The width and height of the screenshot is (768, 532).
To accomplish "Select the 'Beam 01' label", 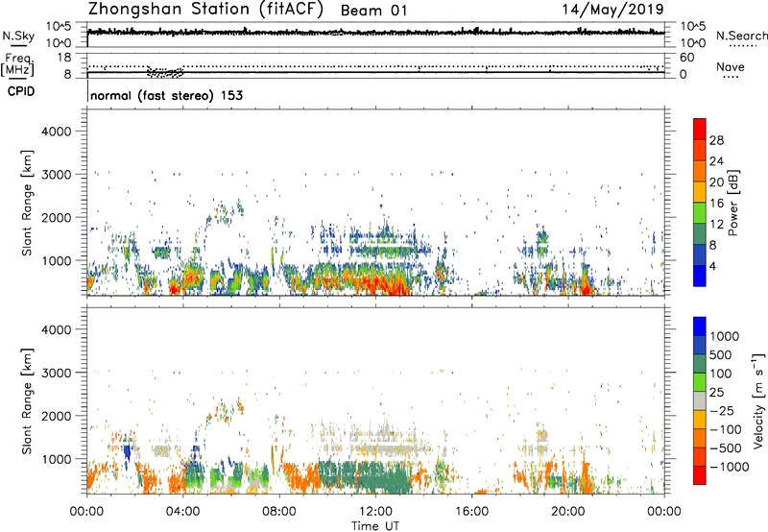I will pos(373,11).
